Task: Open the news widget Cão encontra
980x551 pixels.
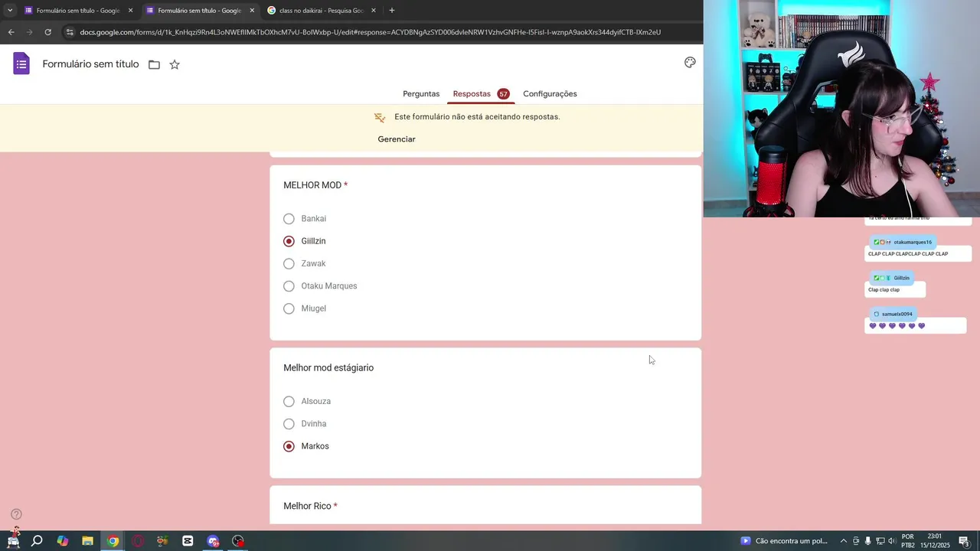Action: tap(784, 541)
